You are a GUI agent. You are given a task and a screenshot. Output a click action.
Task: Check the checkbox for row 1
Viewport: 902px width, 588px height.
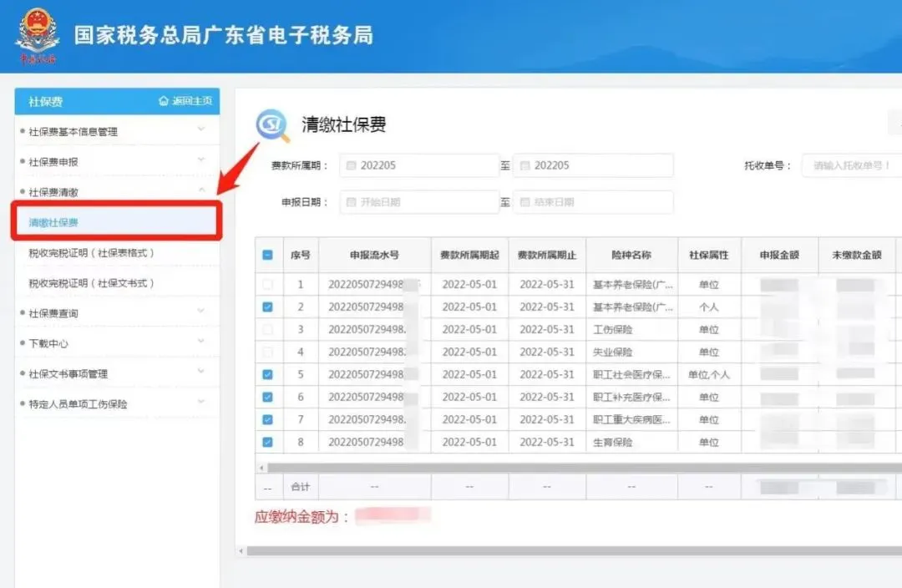coord(267,284)
